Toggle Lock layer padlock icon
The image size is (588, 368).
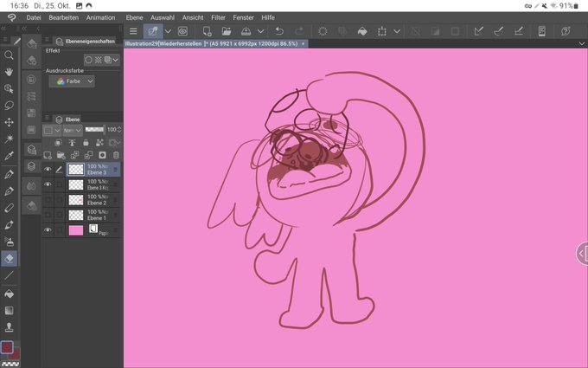pyautogui.click(x=86, y=142)
